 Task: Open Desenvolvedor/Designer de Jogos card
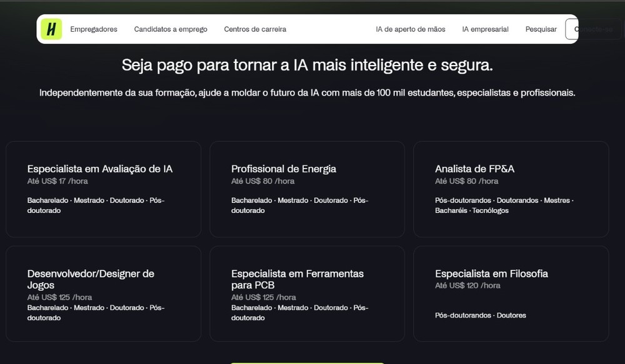104,293
